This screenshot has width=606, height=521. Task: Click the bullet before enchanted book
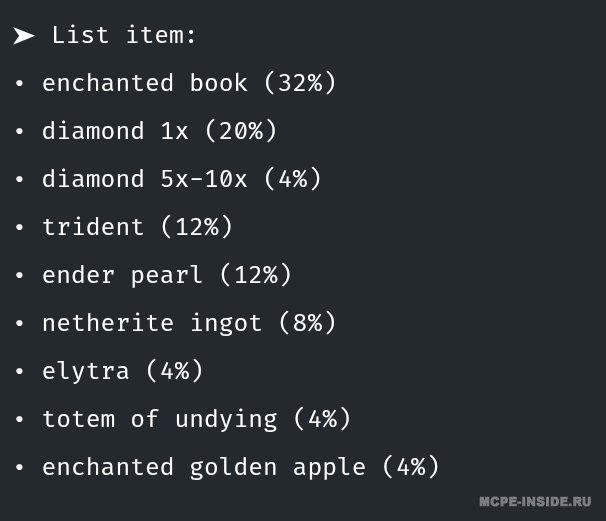click(x=19, y=84)
